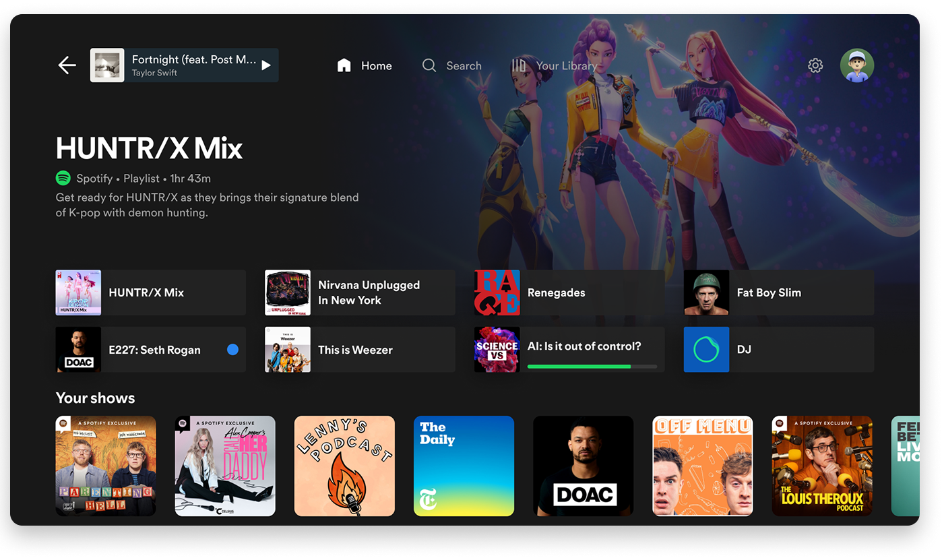Viewport: 944px width, 560px height.
Task: Open Your Library navigation label
Action: 567,66
